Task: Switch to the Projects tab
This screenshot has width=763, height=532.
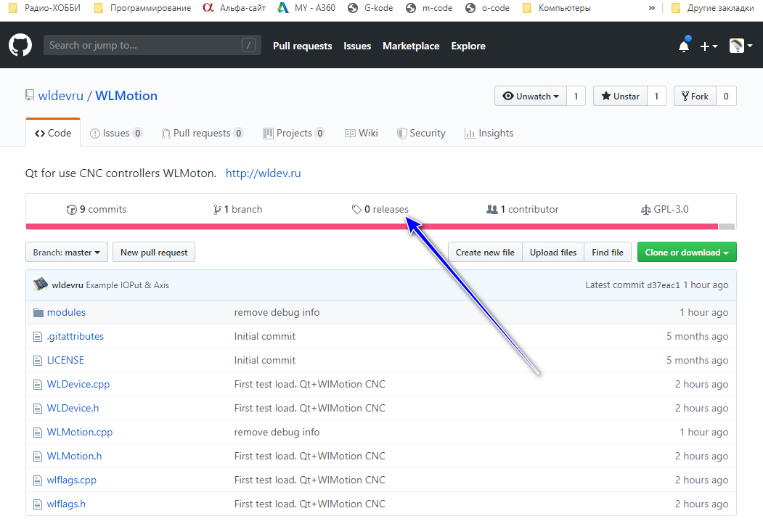Action: (294, 133)
